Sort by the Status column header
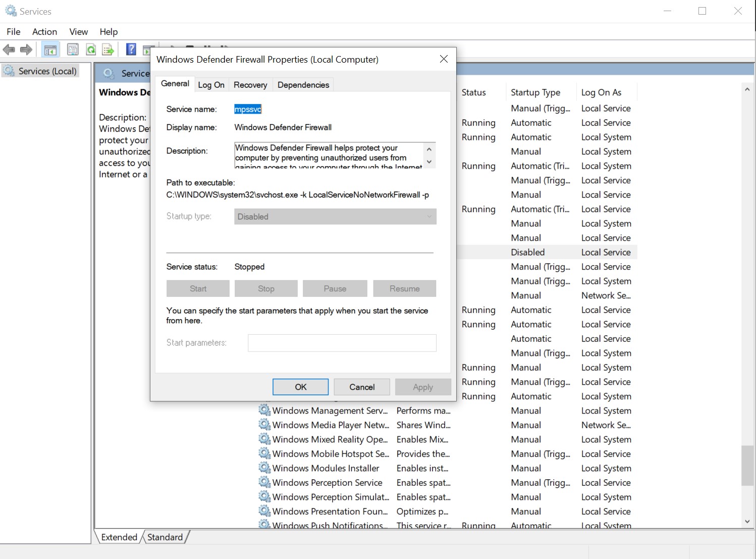Viewport: 756px width, 559px height. (474, 92)
